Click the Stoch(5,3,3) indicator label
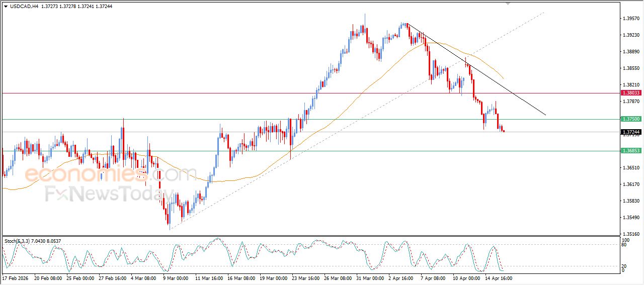 tap(19, 241)
